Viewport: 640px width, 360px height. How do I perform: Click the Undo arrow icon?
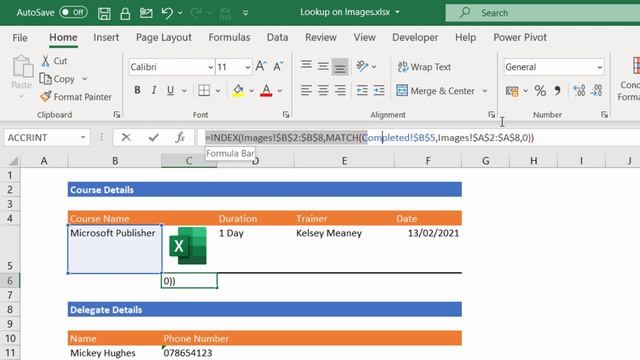pyautogui.click(x=167, y=13)
